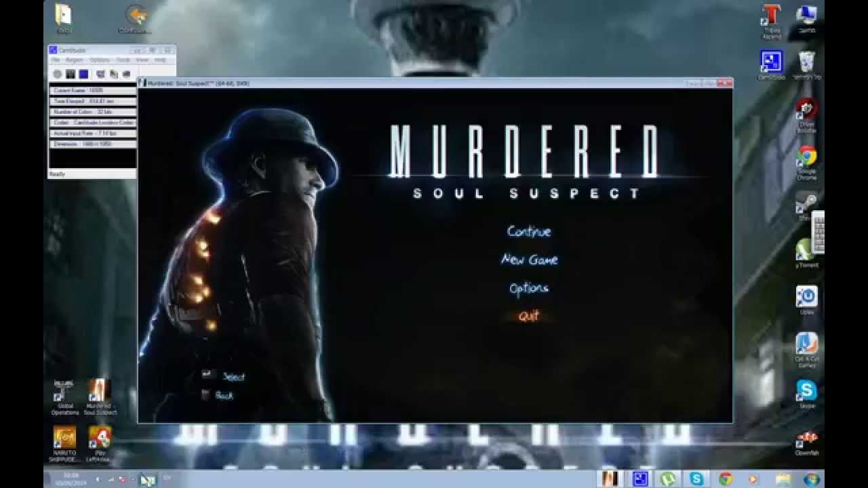
Task: Click the Uplay desktop icon
Action: [806, 300]
